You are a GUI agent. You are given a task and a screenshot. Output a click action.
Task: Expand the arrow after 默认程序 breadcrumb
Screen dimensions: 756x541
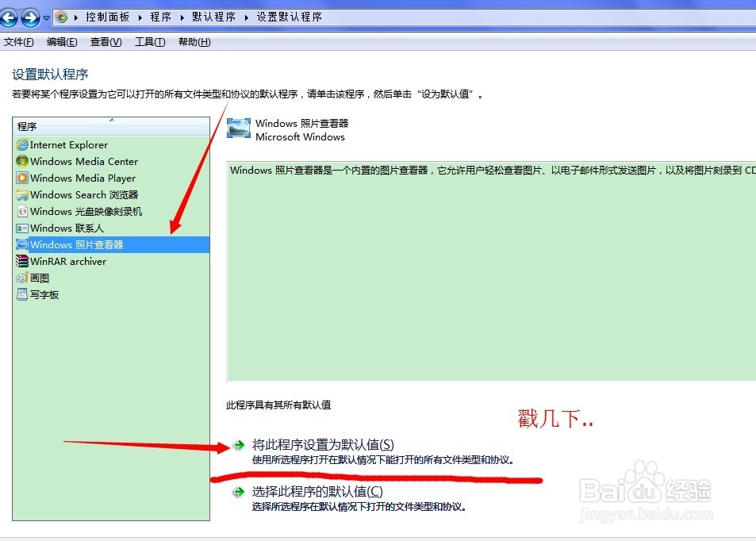click(x=247, y=17)
